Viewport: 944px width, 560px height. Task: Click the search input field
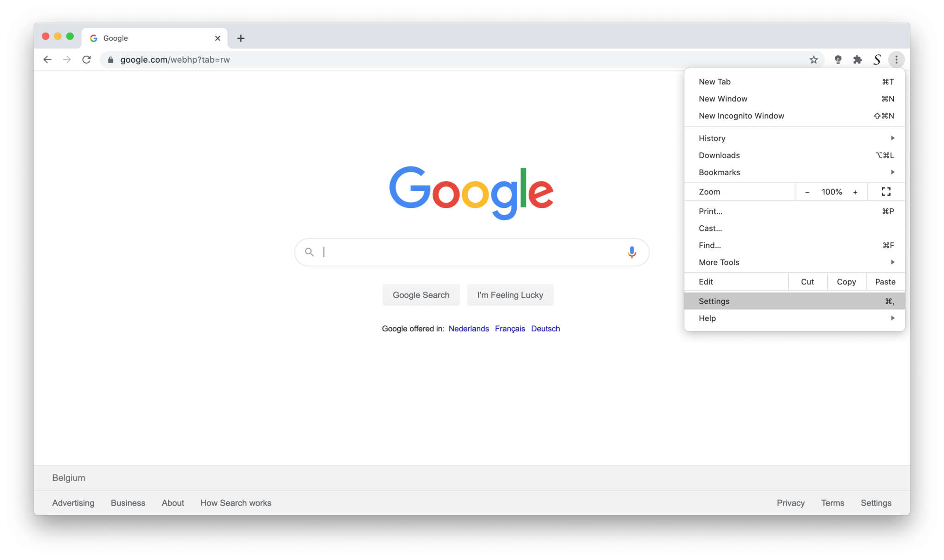[x=472, y=252]
